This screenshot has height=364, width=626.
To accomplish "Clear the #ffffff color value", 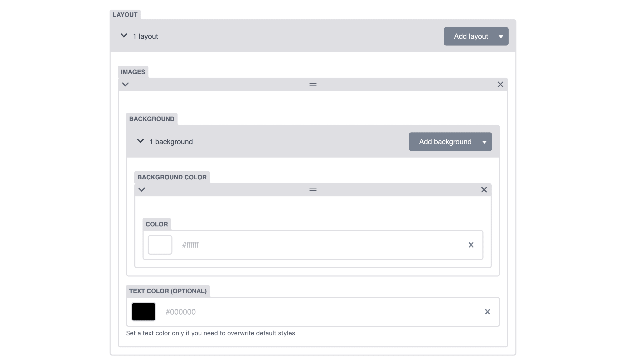I will 471,245.
